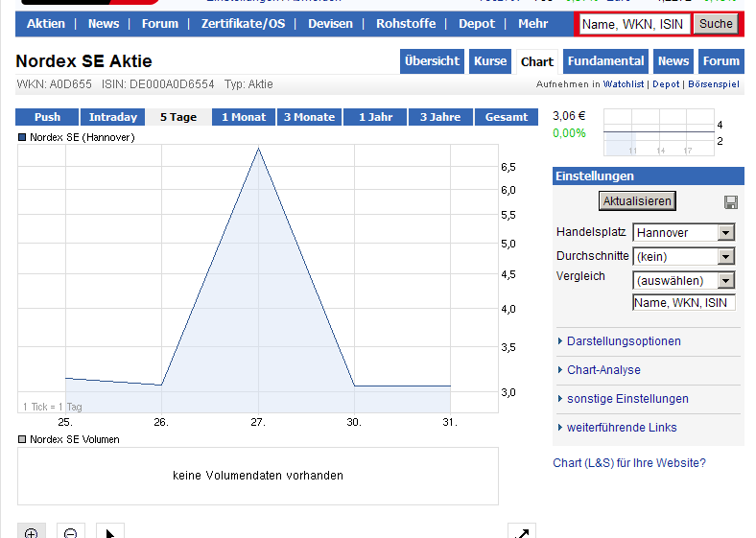This screenshot has width=756, height=538.
Task: Click the 'keine Volumendaten vorhanden' text
Action: [x=258, y=476]
